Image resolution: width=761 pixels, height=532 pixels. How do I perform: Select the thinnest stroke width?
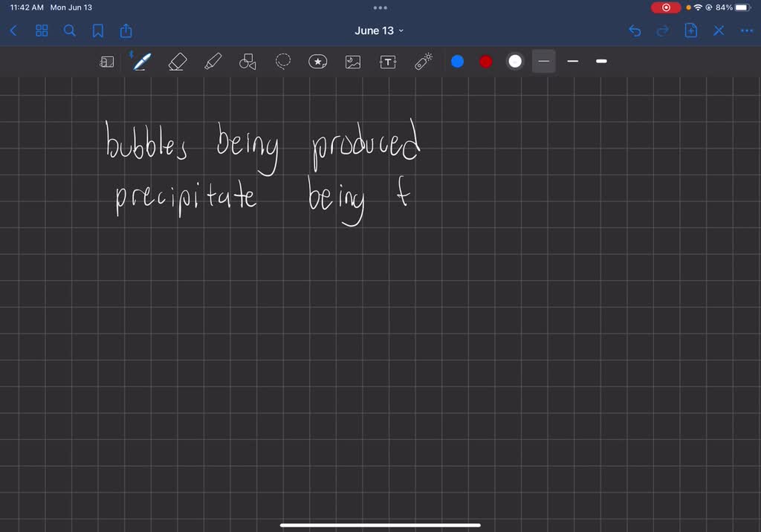(543, 61)
